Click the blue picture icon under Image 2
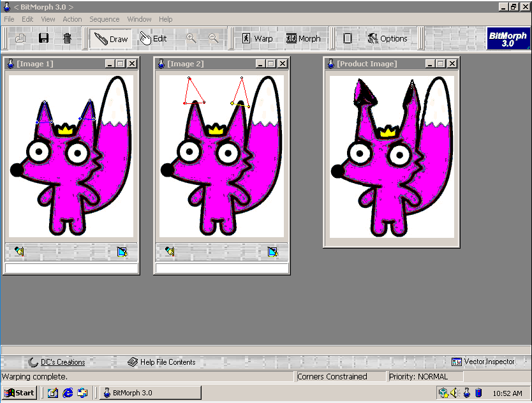532x403 pixels. coord(273,252)
